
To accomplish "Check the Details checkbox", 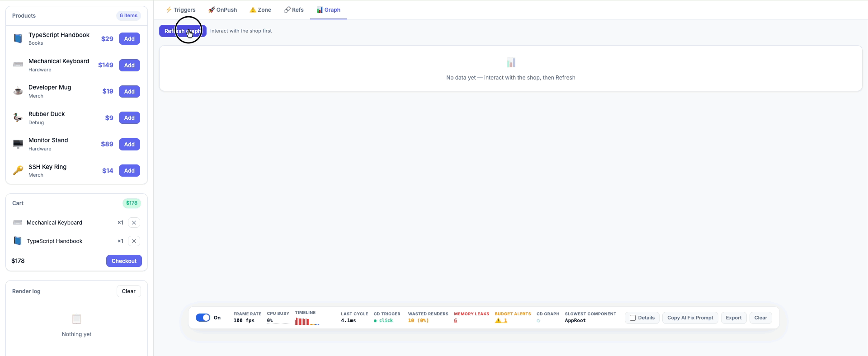I will 633,318.
